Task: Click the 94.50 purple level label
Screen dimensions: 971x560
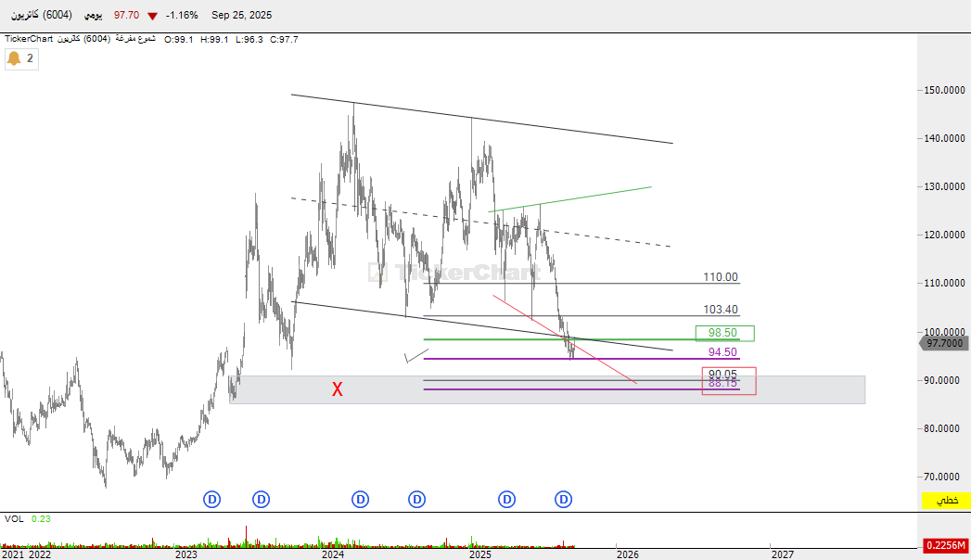Action: (722, 352)
